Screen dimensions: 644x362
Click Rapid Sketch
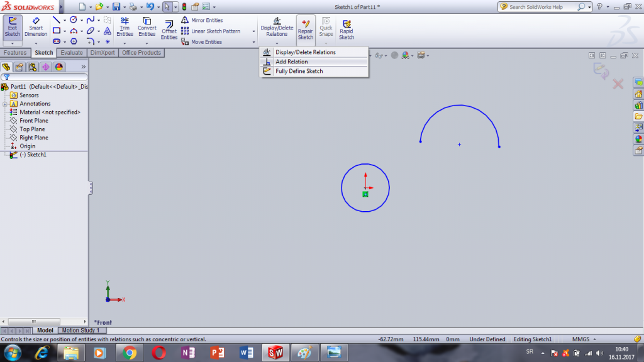tap(347, 30)
